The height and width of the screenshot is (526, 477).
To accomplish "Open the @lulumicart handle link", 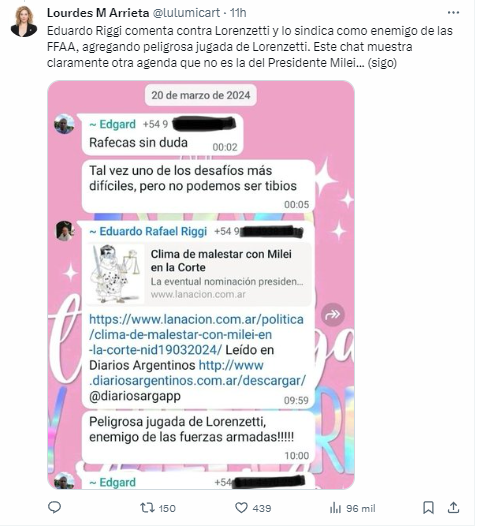I will click(187, 13).
